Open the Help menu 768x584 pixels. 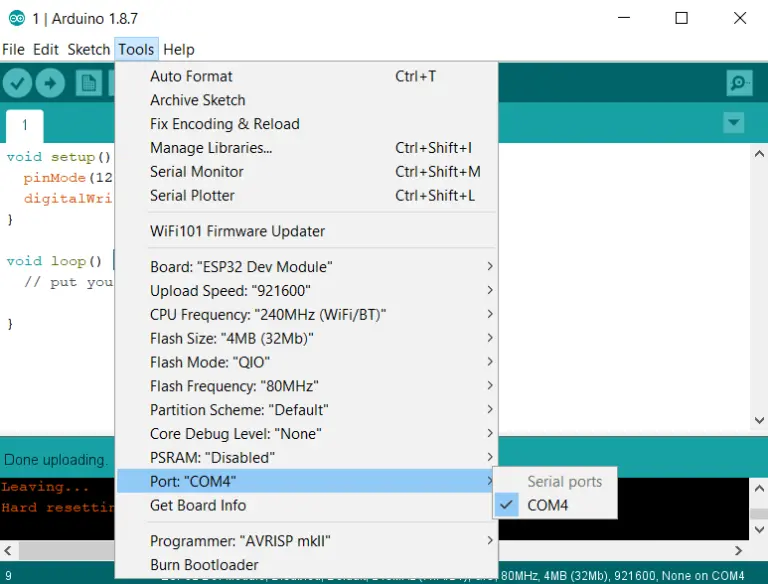click(x=179, y=49)
